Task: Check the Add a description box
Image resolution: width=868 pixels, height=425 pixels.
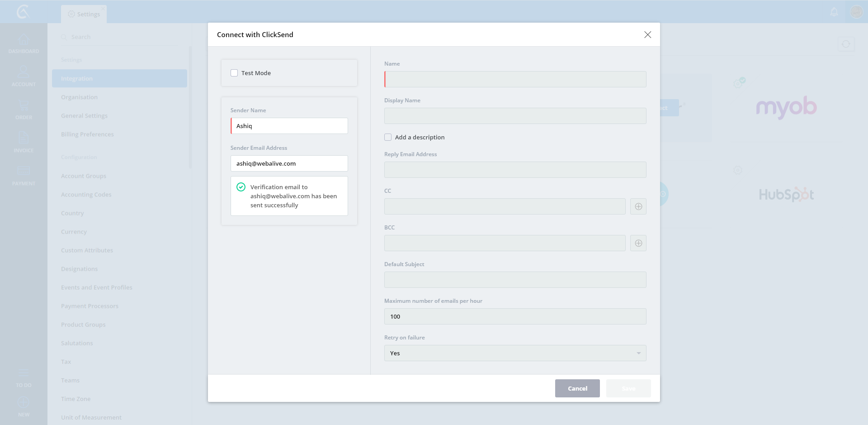Action: point(388,137)
